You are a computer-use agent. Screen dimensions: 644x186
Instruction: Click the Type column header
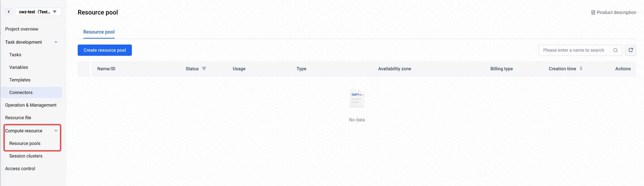[301, 69]
